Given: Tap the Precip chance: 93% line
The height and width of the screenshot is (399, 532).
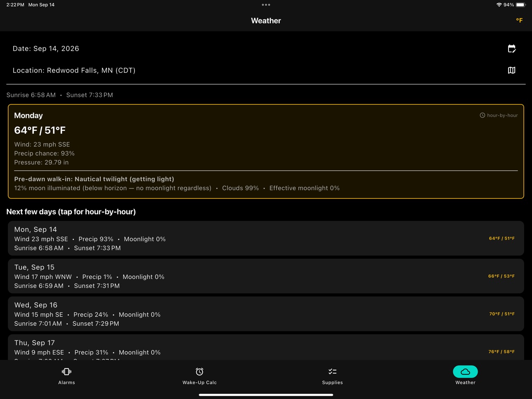Looking at the screenshot, I should click(45, 153).
